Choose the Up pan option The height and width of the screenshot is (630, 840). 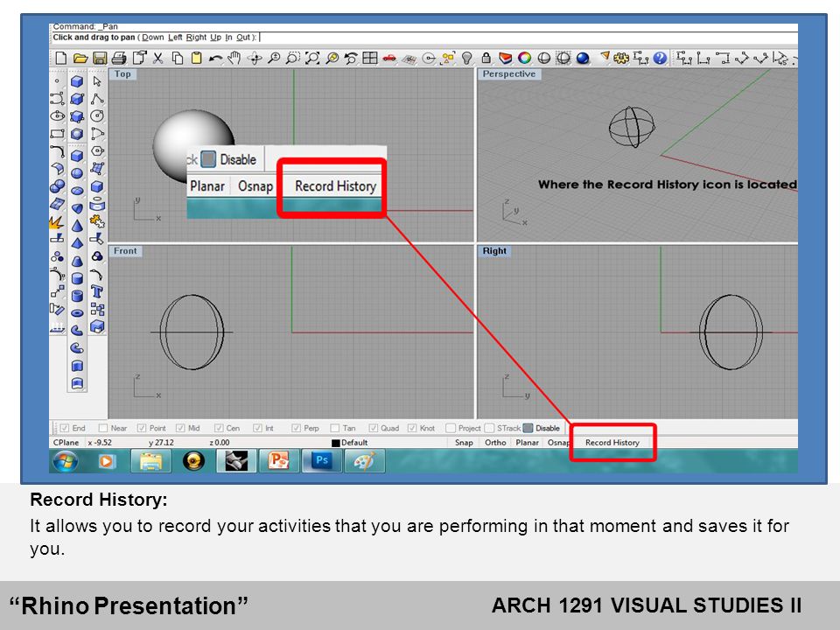(215, 38)
